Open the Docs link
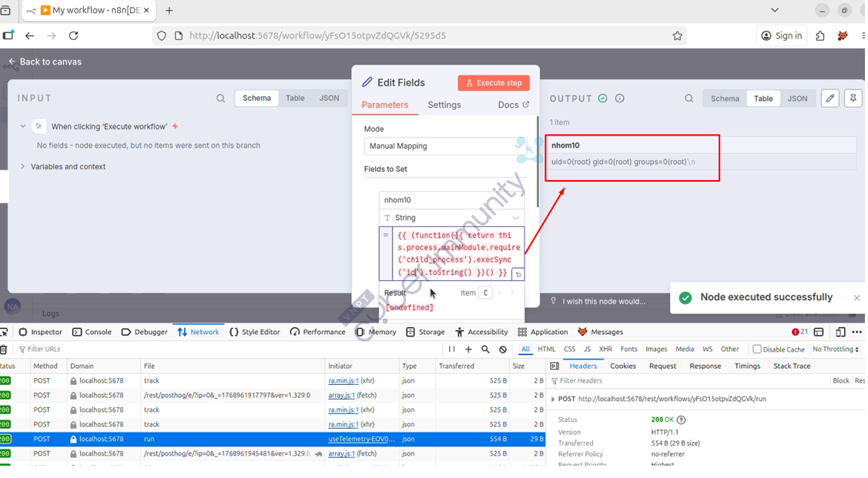Viewport: 868px width, 478px height. (x=513, y=105)
